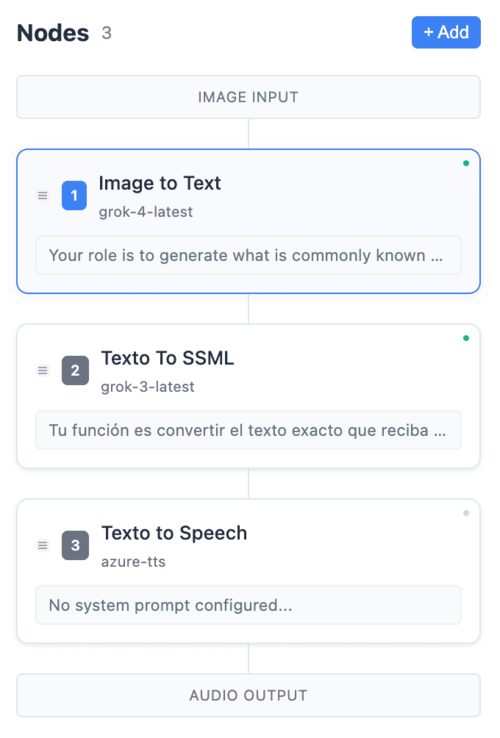Click the 'Your role is to generate' prompt preview

tap(249, 255)
